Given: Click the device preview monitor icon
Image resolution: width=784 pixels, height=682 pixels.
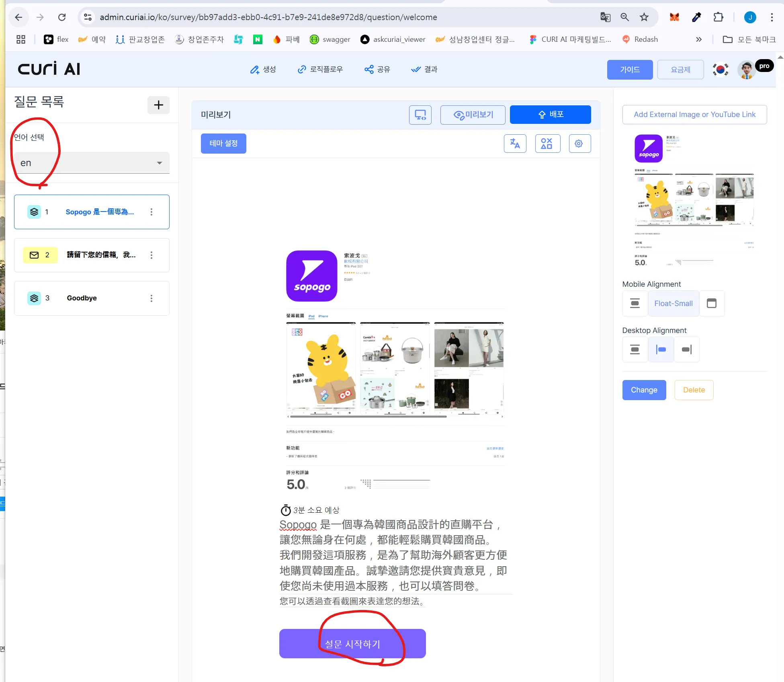Looking at the screenshot, I should [x=420, y=115].
